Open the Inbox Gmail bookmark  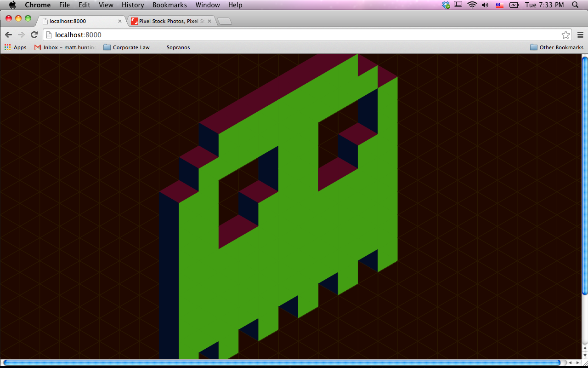[65, 47]
